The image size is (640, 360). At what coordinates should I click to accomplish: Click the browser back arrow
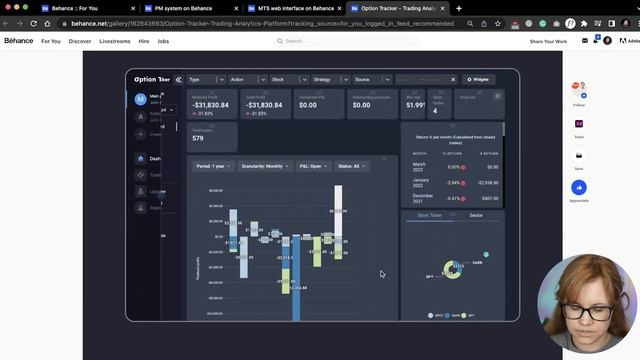6,24
